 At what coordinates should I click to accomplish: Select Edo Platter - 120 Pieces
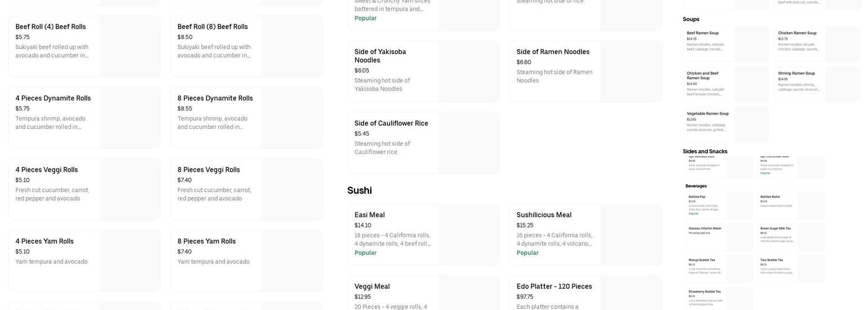click(585, 293)
